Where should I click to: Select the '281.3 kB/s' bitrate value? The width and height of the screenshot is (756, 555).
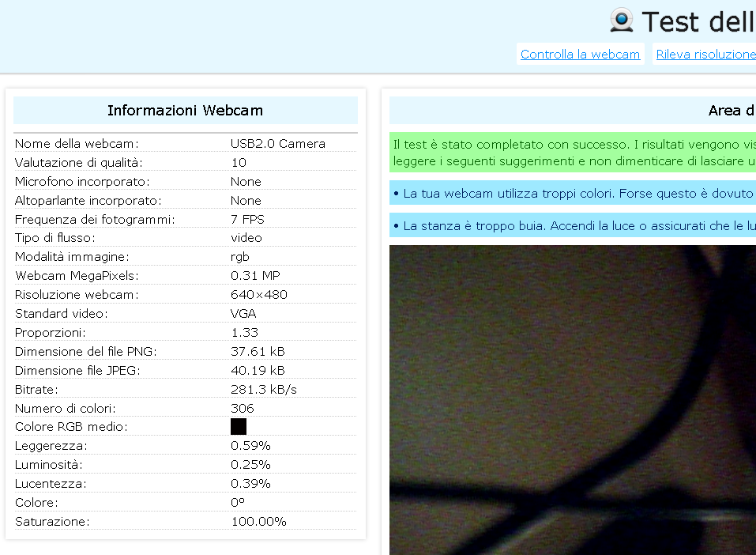263,390
